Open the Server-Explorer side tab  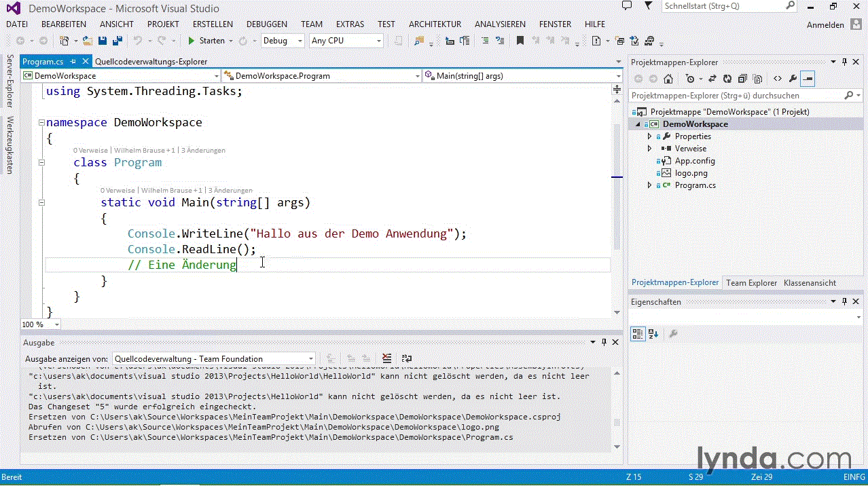[10, 81]
